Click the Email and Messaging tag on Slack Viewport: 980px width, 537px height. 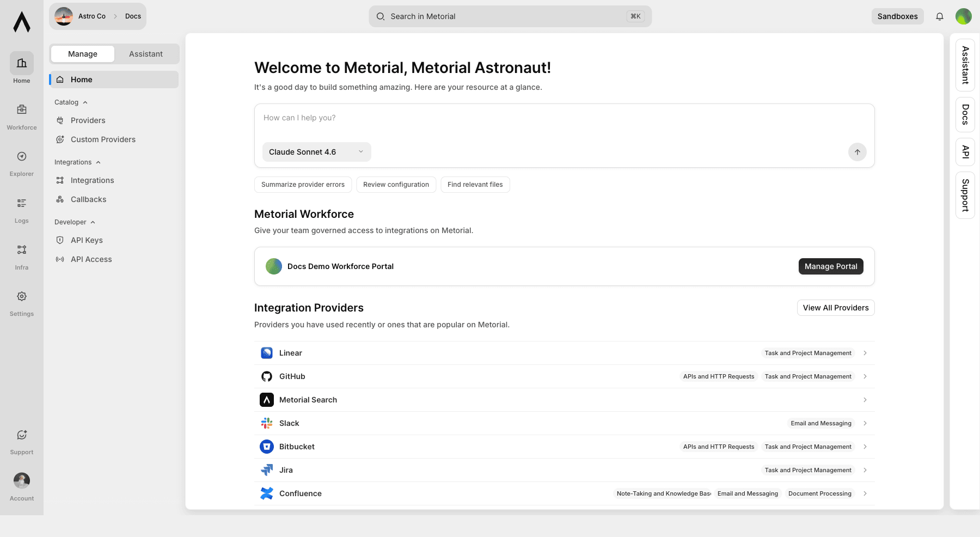pos(821,423)
